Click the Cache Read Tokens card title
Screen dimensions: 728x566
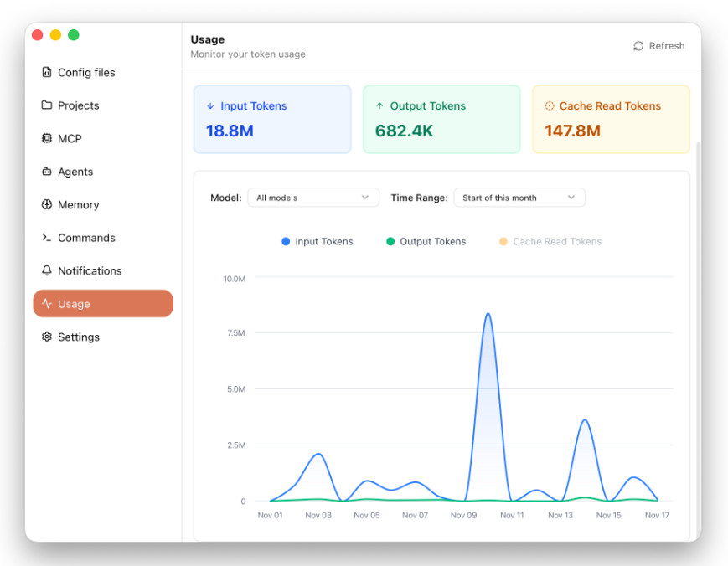pyautogui.click(x=610, y=105)
